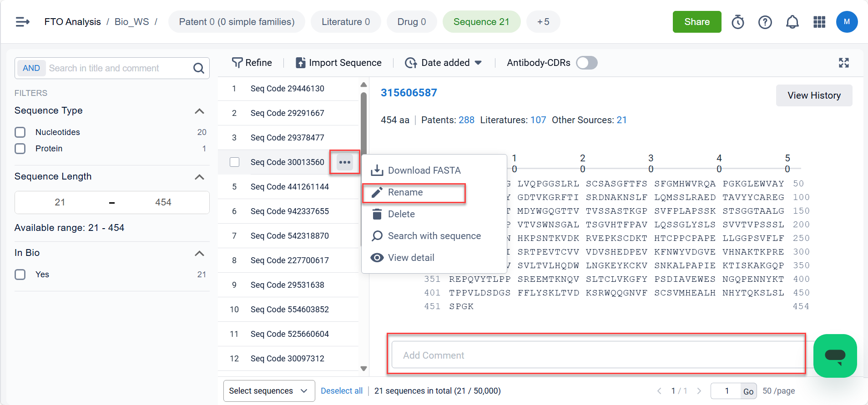The height and width of the screenshot is (405, 868).
Task: Open the apps grid launcher
Action: 819,22
